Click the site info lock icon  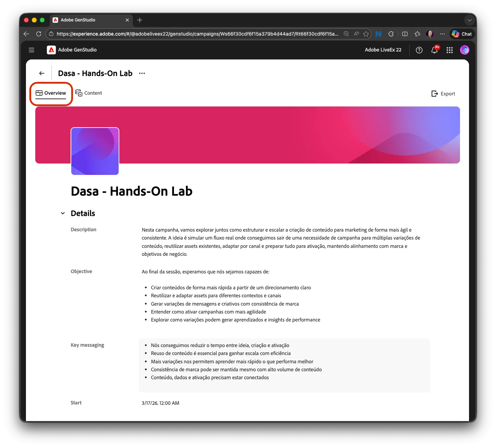point(51,34)
